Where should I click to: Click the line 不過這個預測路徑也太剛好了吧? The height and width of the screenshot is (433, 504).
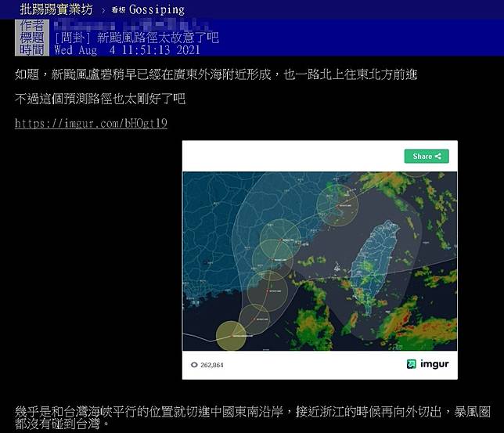point(100,99)
